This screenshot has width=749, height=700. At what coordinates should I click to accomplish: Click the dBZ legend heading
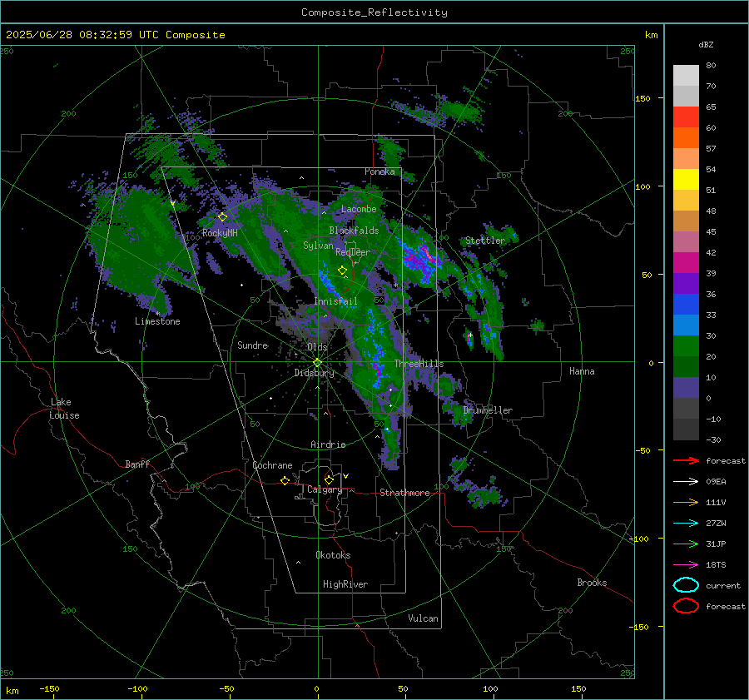coord(706,45)
